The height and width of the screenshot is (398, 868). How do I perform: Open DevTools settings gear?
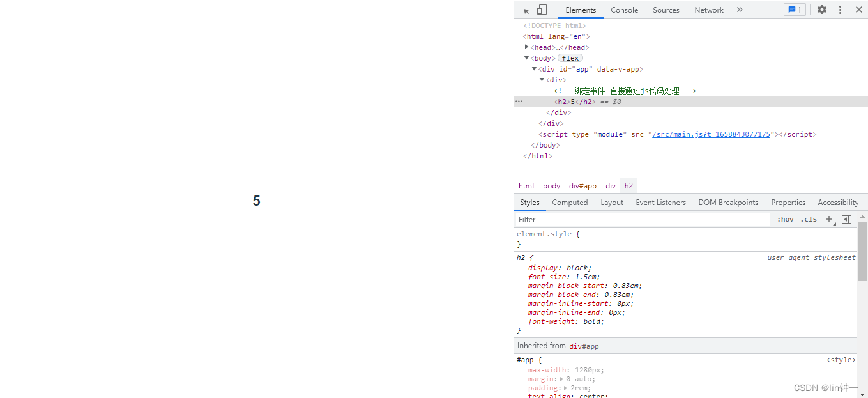click(x=822, y=10)
